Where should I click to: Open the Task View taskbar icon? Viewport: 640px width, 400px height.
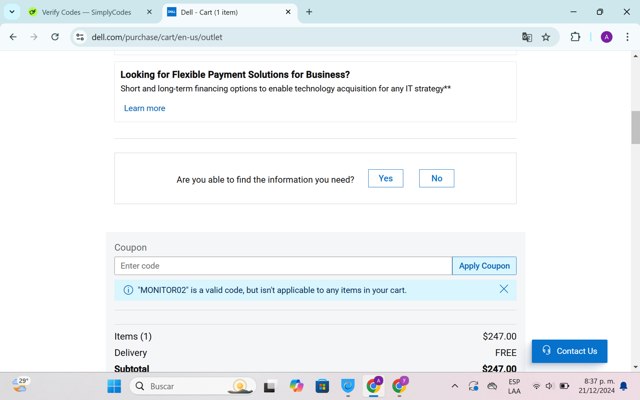click(269, 386)
